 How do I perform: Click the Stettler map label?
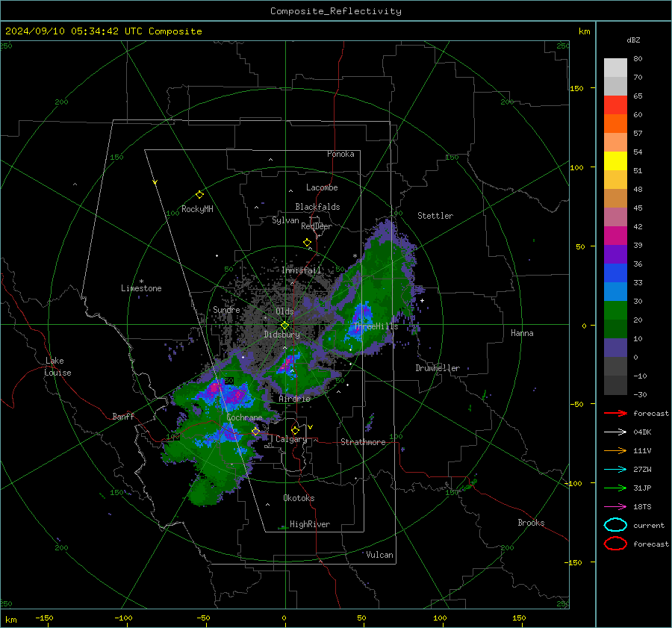[x=435, y=216]
